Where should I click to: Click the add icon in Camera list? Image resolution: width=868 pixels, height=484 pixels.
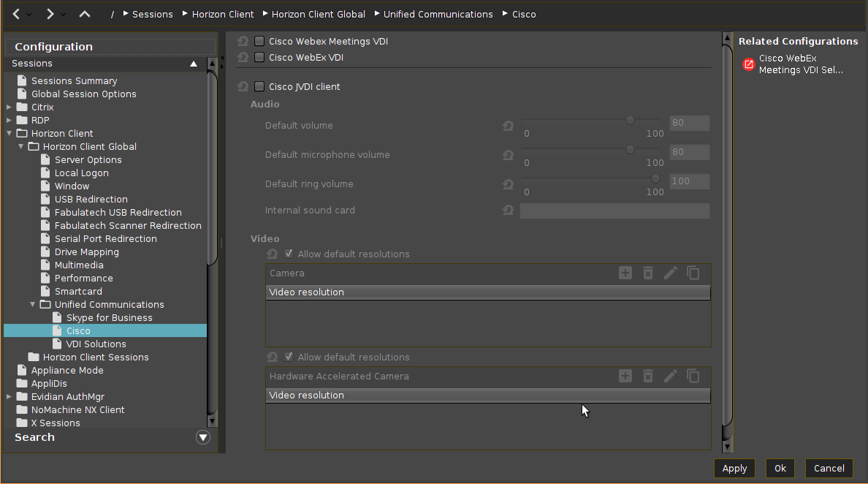click(x=625, y=273)
